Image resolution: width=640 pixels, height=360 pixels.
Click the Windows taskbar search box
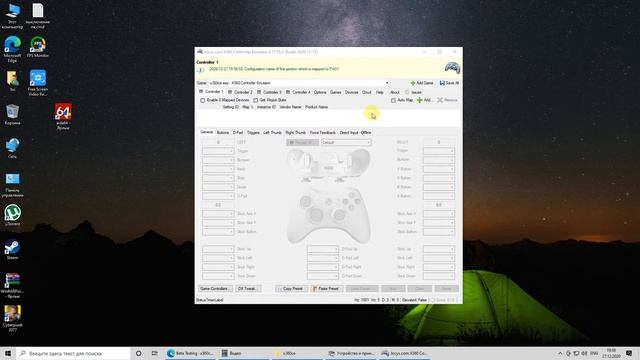(73, 353)
